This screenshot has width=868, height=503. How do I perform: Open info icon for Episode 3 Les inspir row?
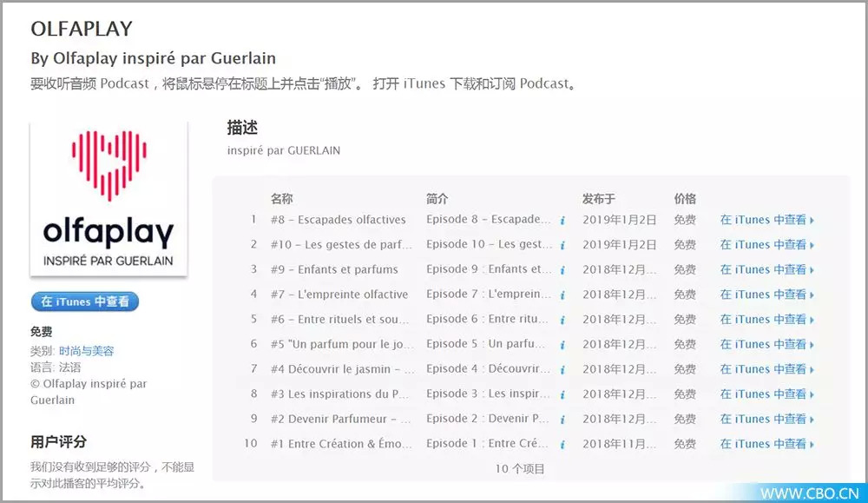tap(562, 394)
